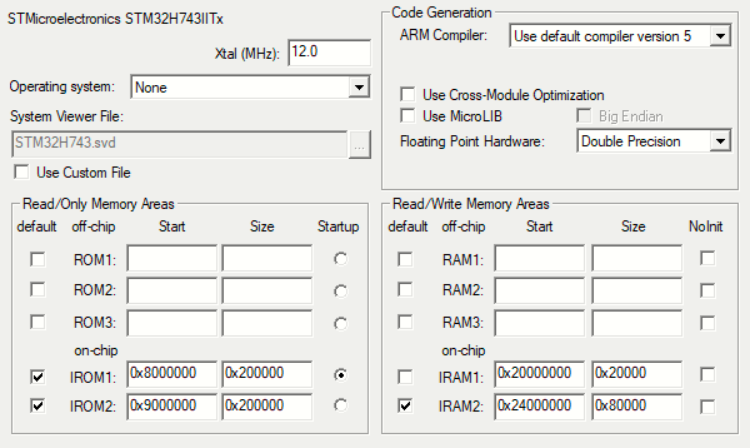
Task: Click IRAM2 Start field 0x24000000
Action: click(540, 407)
